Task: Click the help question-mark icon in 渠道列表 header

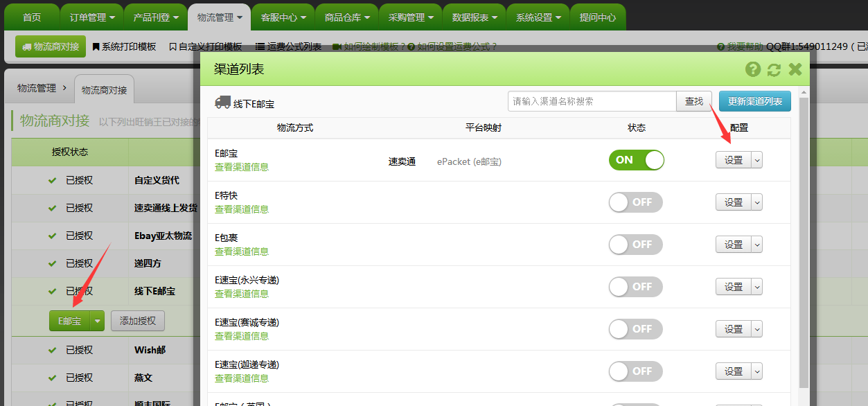Action: click(753, 69)
